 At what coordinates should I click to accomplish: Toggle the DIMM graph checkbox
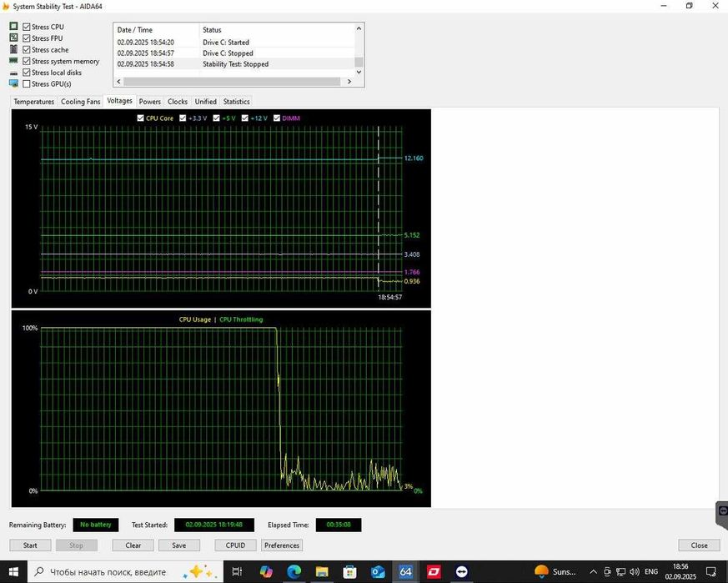click(277, 118)
